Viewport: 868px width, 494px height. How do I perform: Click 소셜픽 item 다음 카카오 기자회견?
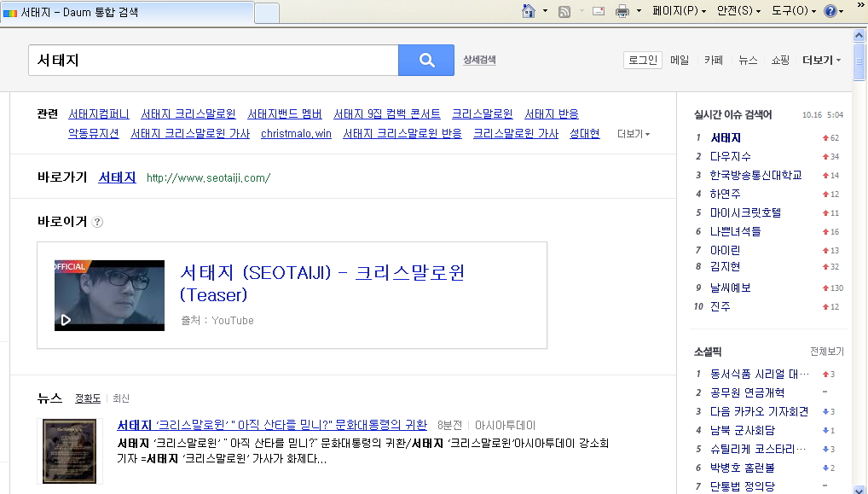[759, 412]
